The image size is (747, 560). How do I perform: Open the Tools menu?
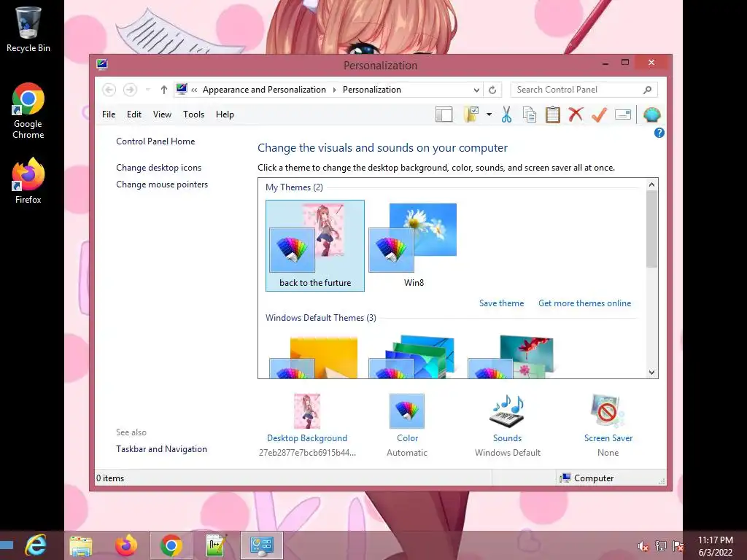coord(193,114)
